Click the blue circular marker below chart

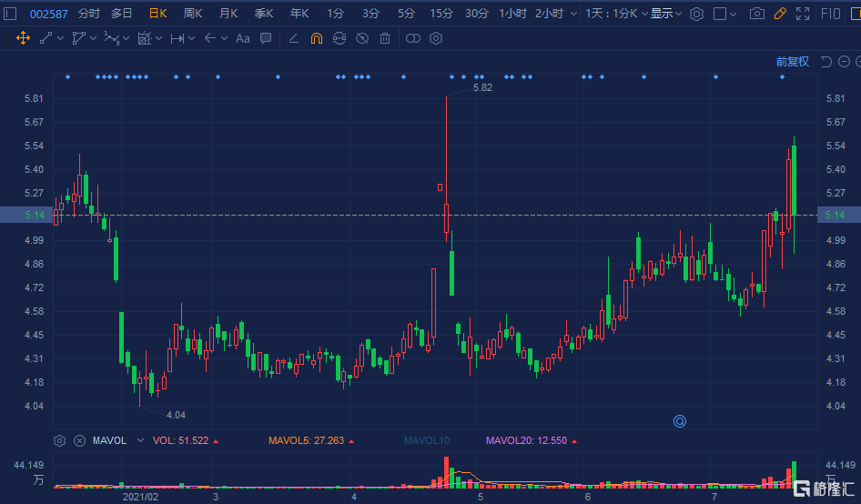click(680, 421)
